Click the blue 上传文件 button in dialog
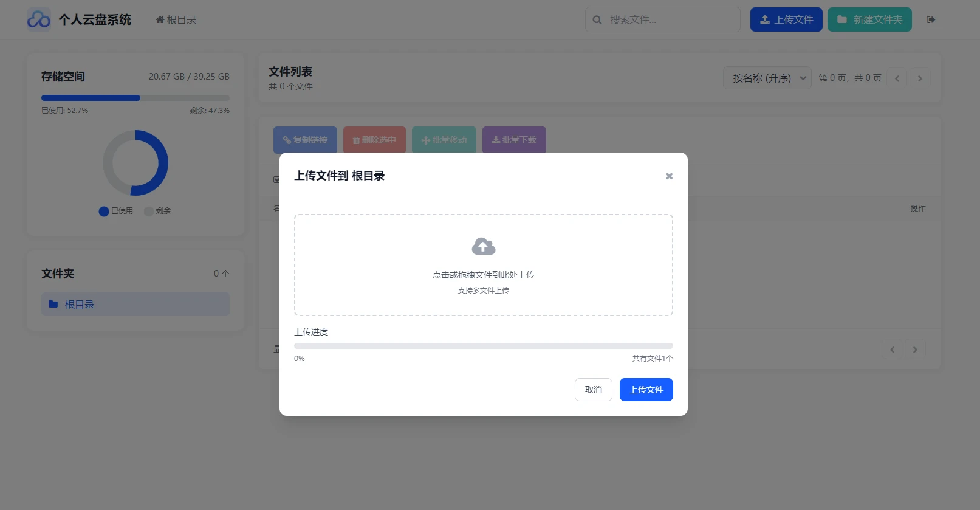 [x=646, y=390]
